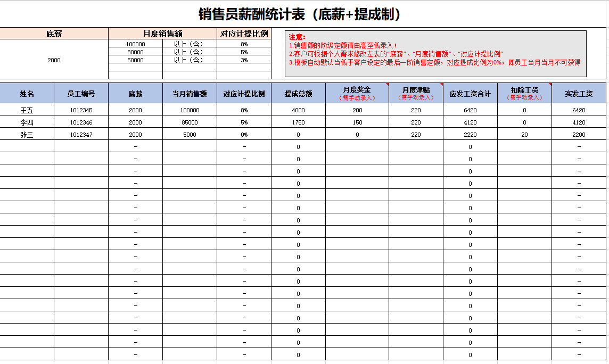Click the 提成总额 column header

(298, 94)
